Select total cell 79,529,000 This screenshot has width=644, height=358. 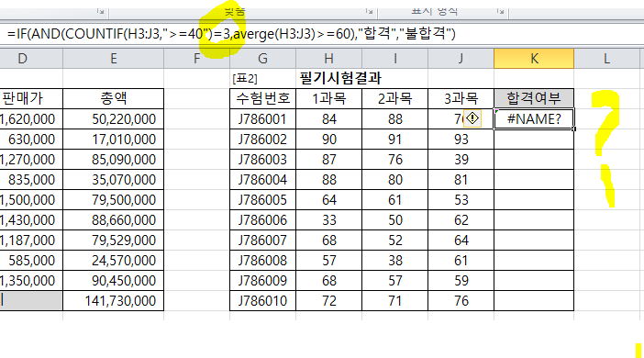click(x=114, y=240)
